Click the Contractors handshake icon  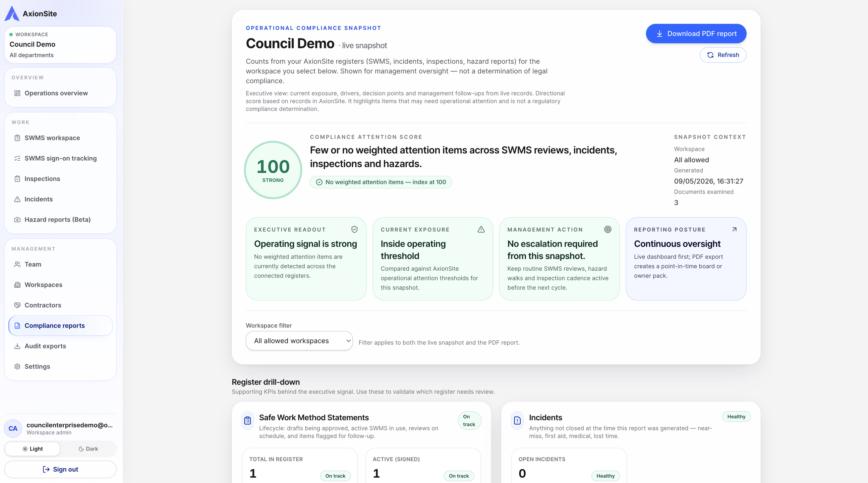(17, 305)
